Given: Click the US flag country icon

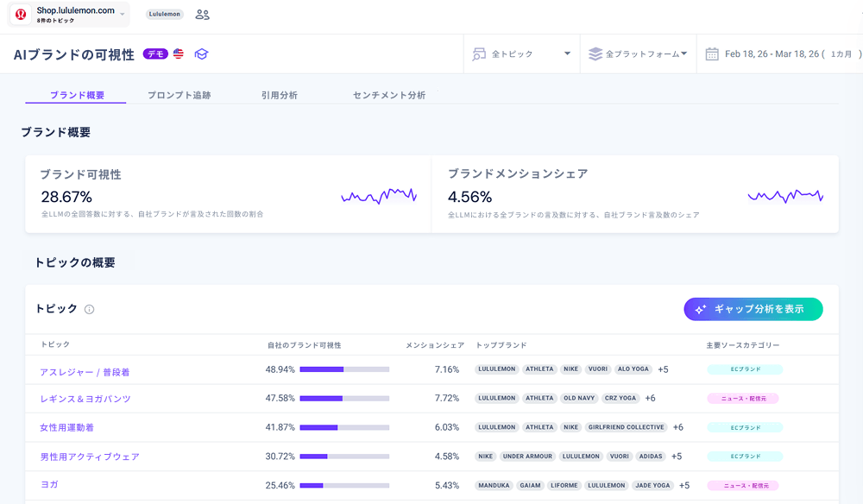Looking at the screenshot, I should pos(179,54).
